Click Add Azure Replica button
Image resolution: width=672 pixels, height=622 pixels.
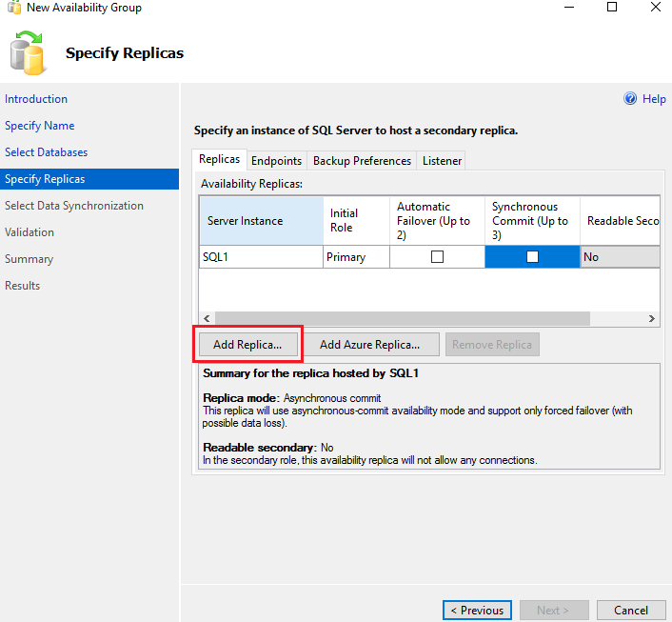[369, 345]
